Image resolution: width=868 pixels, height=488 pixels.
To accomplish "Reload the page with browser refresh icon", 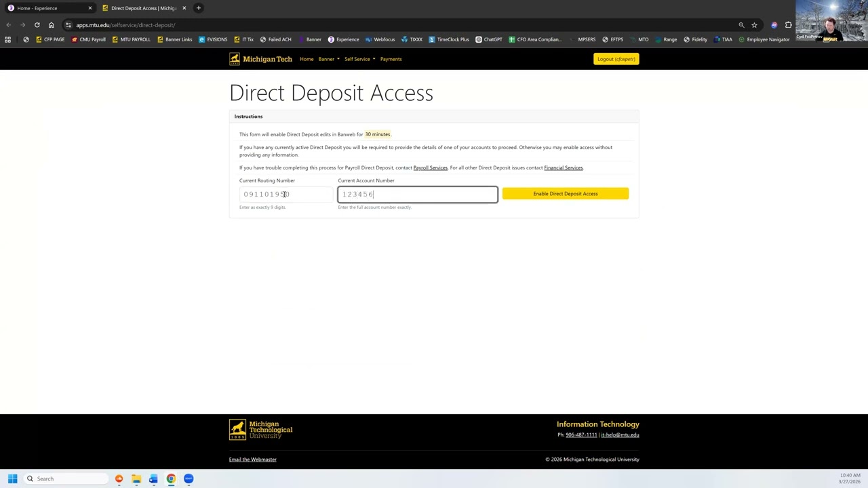I will tap(37, 25).
